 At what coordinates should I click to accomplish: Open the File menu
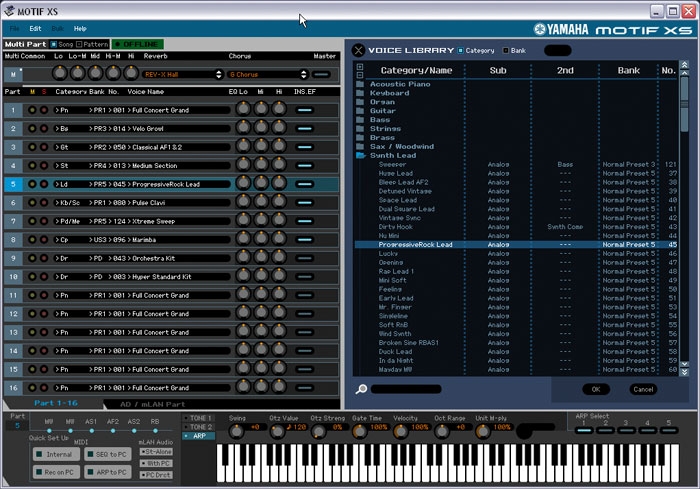click(x=14, y=29)
